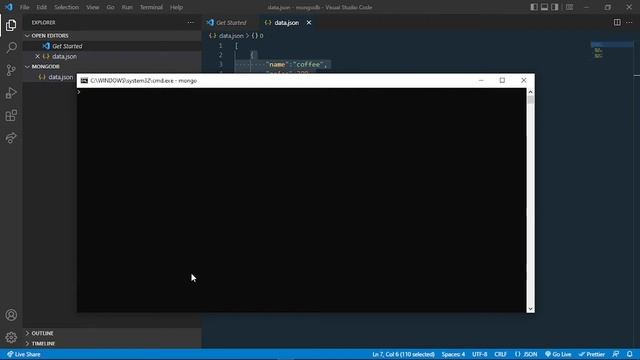Open the File menu
This screenshot has width=640, height=360.
point(24,7)
